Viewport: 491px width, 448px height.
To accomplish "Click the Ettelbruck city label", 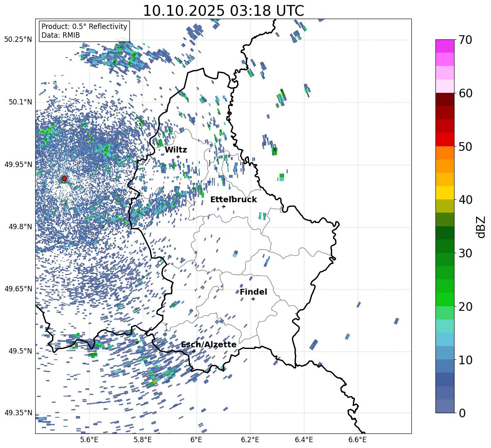I will pos(233,200).
